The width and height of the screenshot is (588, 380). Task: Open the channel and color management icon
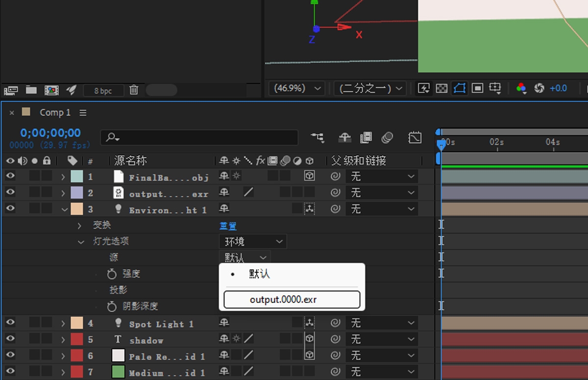pyautogui.click(x=521, y=88)
